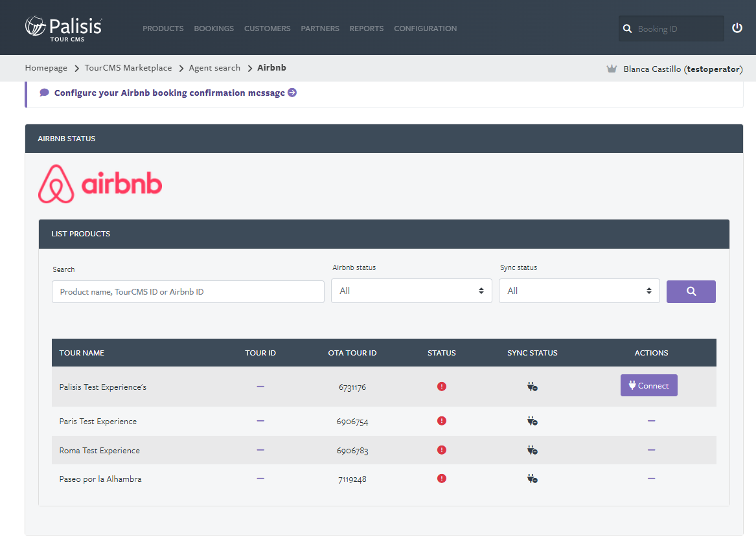756x542 pixels.
Task: Click the Airbnb logo
Action: point(100,183)
